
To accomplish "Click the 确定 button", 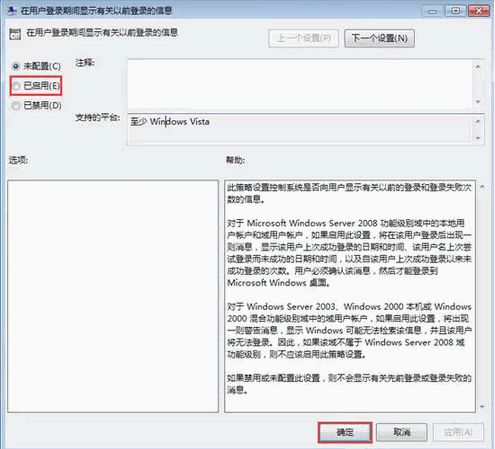I will pos(345,432).
